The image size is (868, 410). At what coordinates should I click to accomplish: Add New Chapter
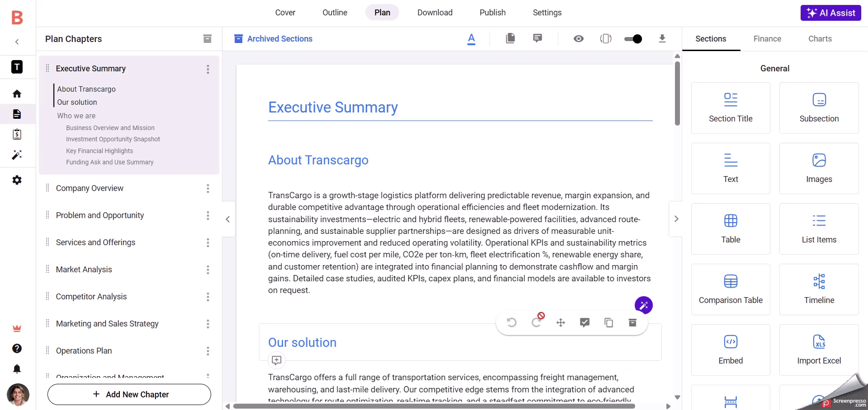pos(129,394)
